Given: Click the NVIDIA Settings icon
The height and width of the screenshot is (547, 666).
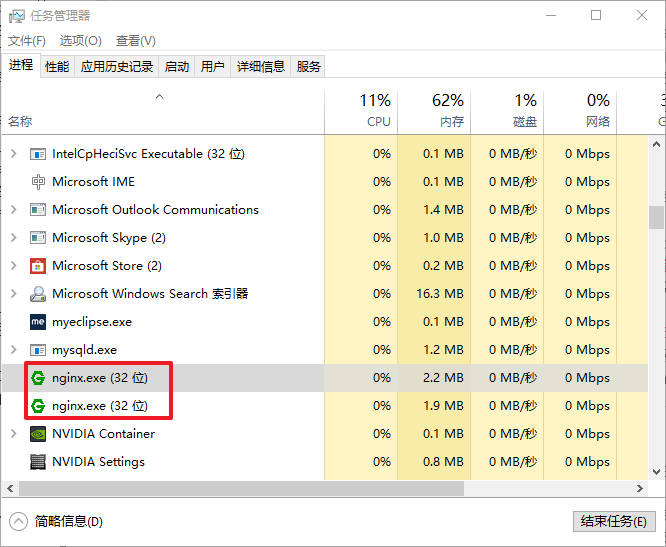Looking at the screenshot, I should (x=38, y=462).
